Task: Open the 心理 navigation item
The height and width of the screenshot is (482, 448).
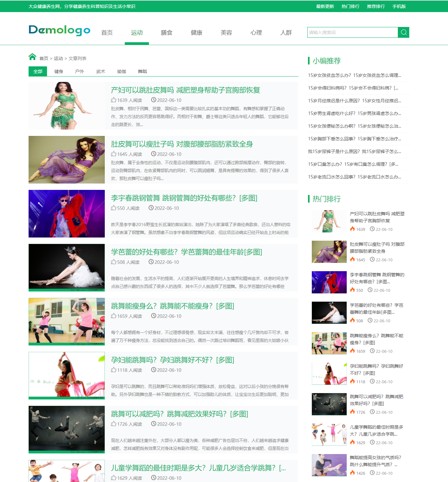Action: tap(256, 33)
